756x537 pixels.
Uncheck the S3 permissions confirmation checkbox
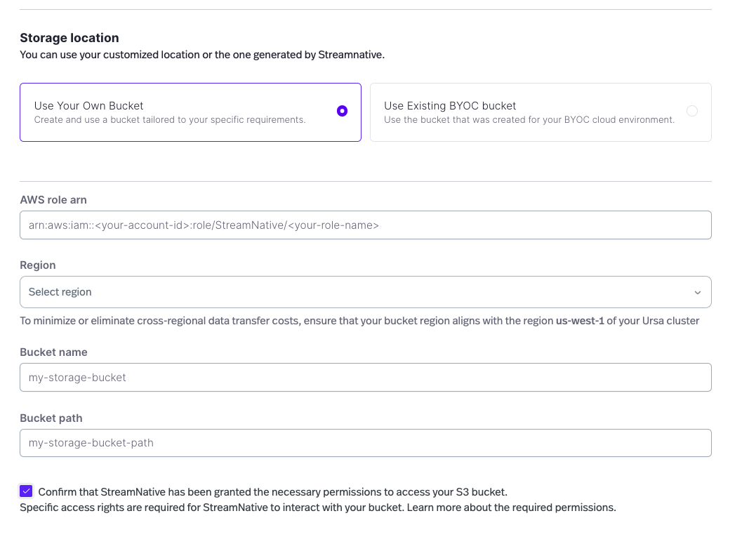[x=26, y=491]
